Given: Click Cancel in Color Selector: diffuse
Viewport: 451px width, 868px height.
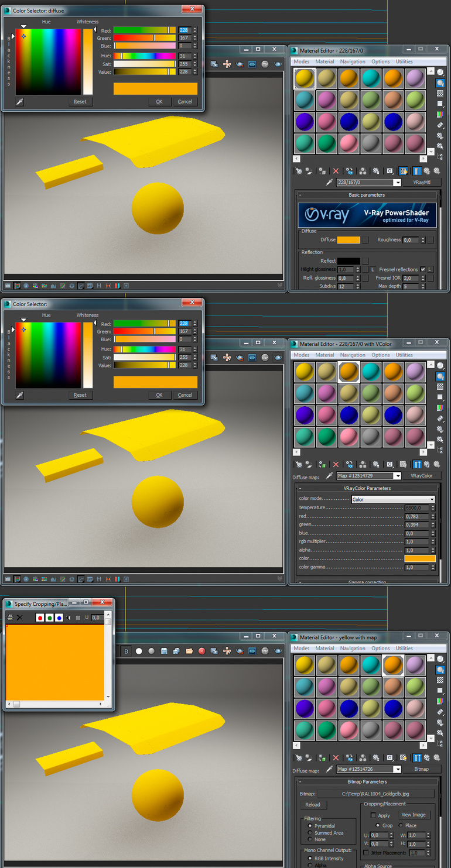Looking at the screenshot, I should [x=184, y=101].
